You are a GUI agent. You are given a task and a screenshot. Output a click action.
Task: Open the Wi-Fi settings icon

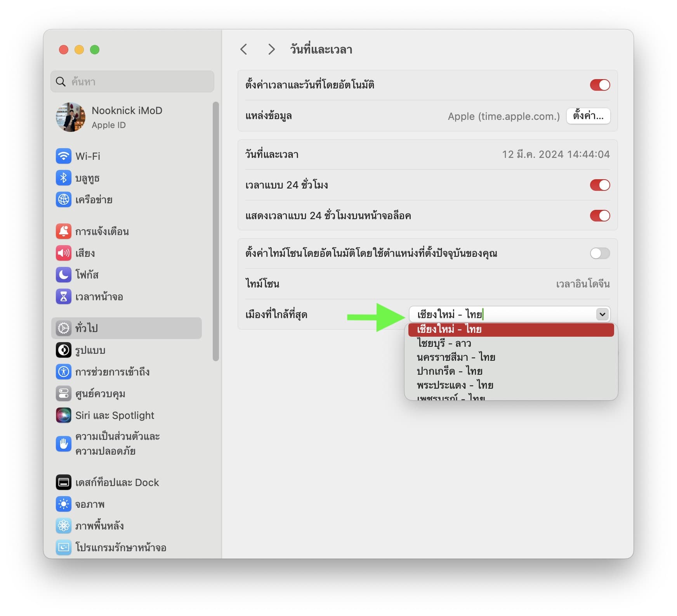tap(63, 156)
